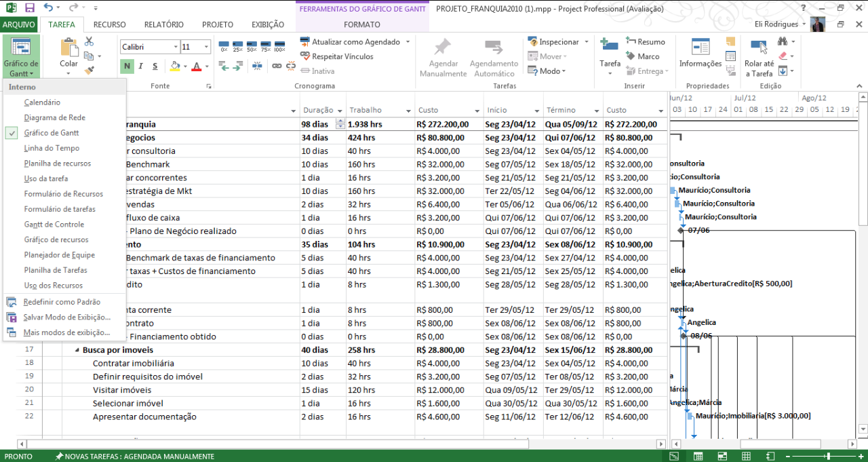Switch to the RELATÓRIO ribbon tab

[x=163, y=24]
